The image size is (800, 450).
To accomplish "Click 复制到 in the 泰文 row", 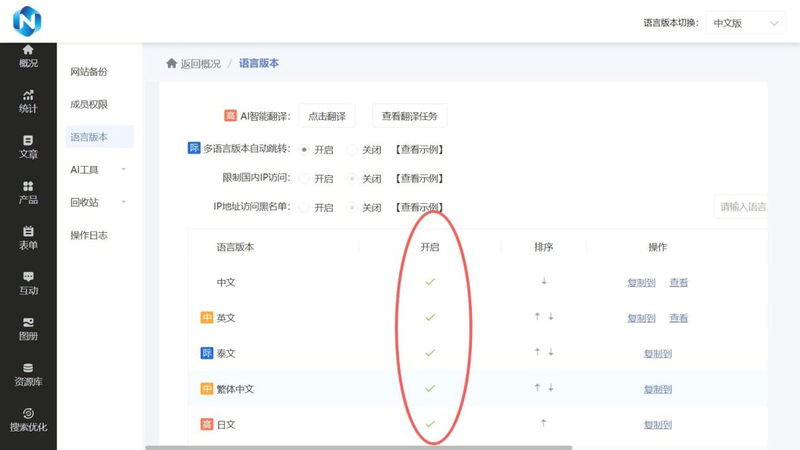I will click(x=658, y=354).
